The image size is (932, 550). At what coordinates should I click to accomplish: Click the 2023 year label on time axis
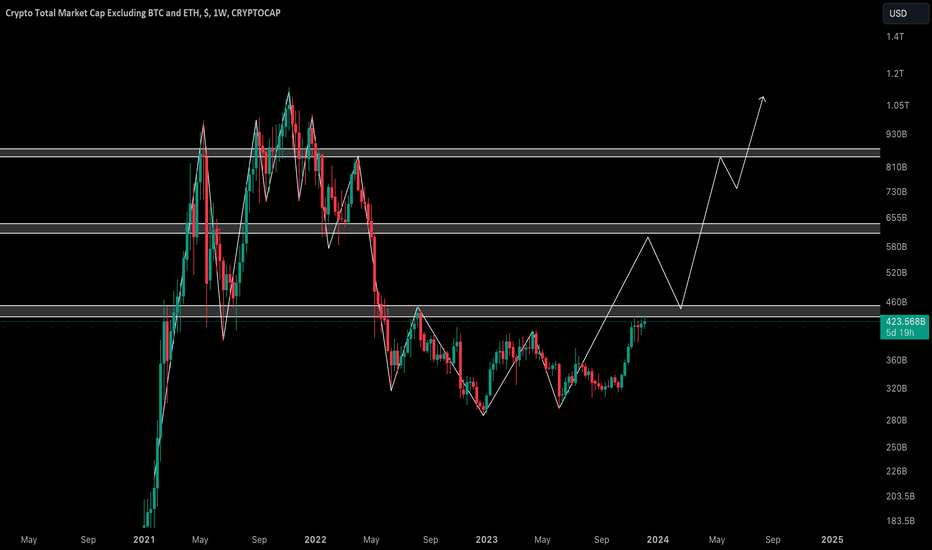(x=486, y=540)
